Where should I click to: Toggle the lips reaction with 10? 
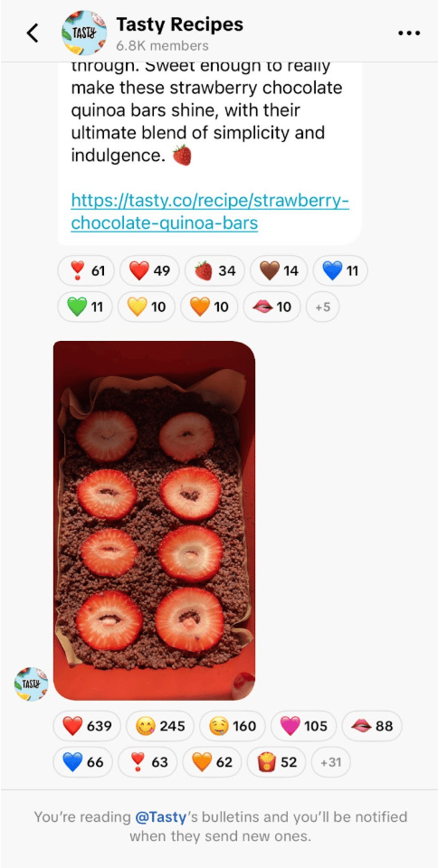coord(271,307)
